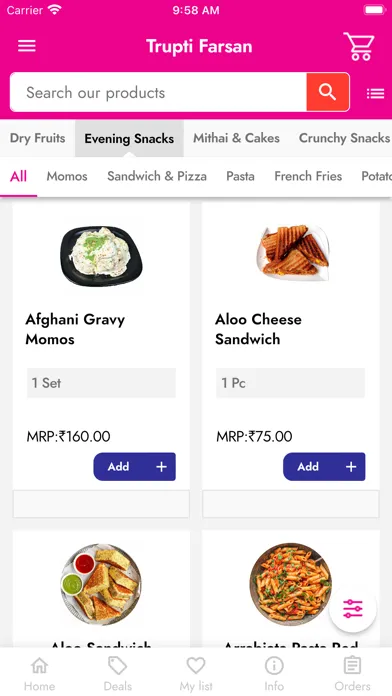The width and height of the screenshot is (392, 696).
Task: Select the Dry Fruits category
Action: click(37, 138)
